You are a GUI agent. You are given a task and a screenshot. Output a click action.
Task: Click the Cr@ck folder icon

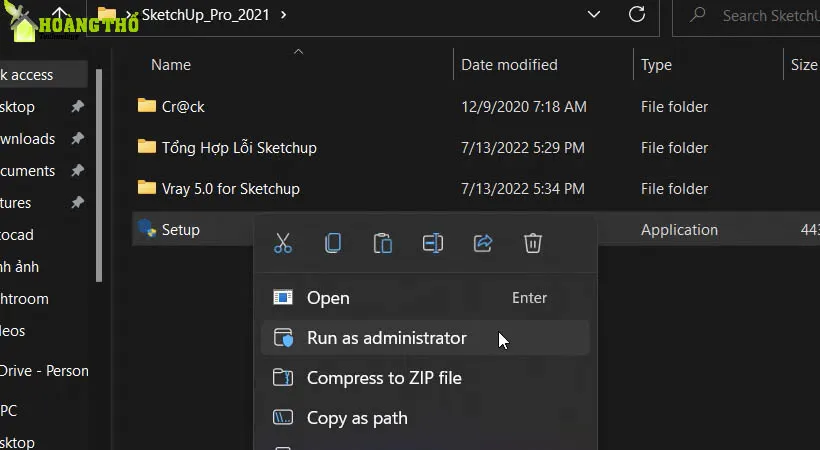tap(146, 106)
